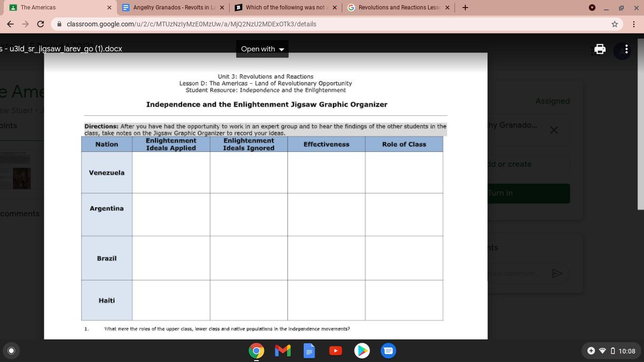The image size is (644, 362).
Task: Expand the Open with dropdown
Action: 262,49
